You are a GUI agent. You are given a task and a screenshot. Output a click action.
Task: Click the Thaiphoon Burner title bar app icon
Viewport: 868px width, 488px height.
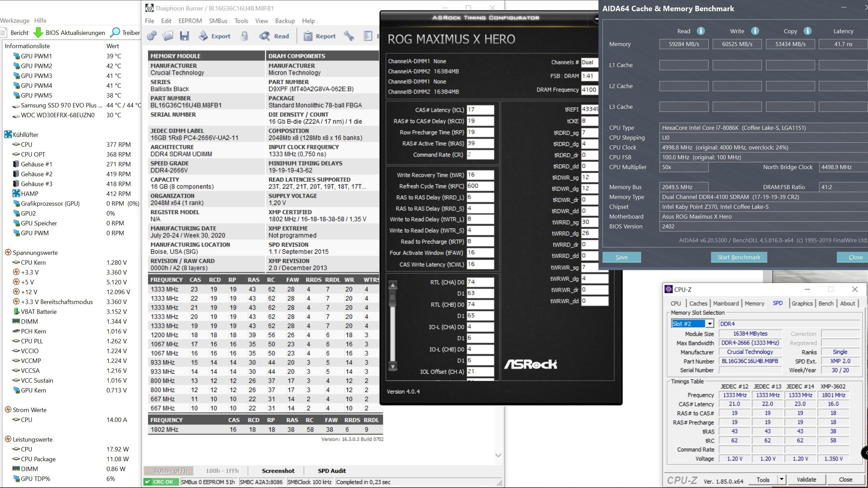(x=149, y=8)
